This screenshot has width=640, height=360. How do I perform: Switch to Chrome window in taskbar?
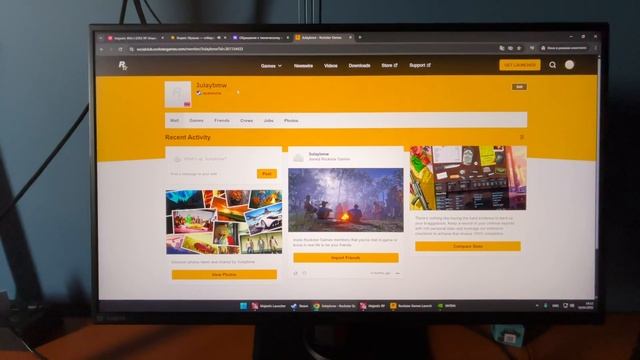(x=334, y=306)
